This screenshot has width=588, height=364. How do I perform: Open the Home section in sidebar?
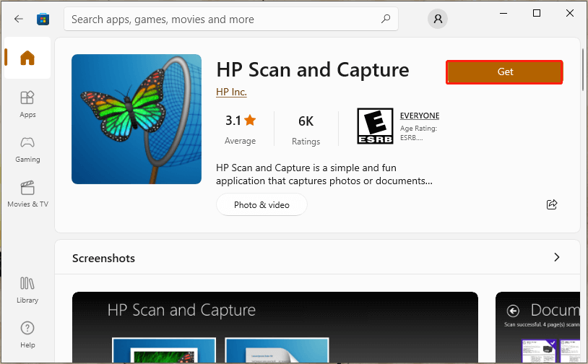tap(27, 58)
